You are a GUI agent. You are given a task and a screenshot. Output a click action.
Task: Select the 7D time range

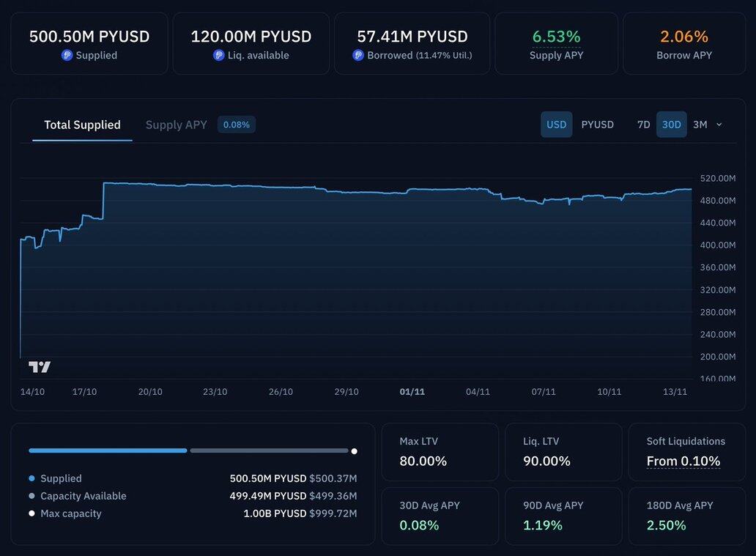point(643,125)
